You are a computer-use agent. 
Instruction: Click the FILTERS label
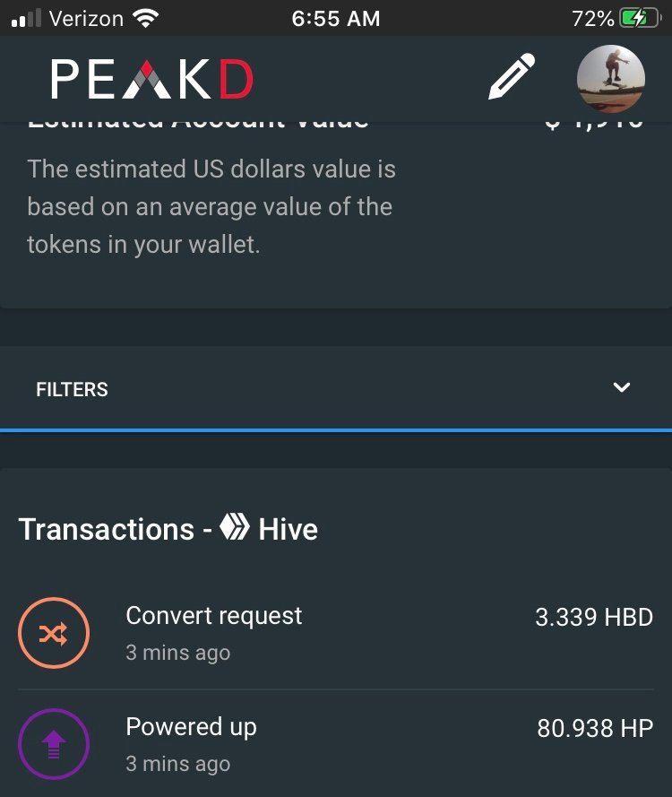(72, 389)
